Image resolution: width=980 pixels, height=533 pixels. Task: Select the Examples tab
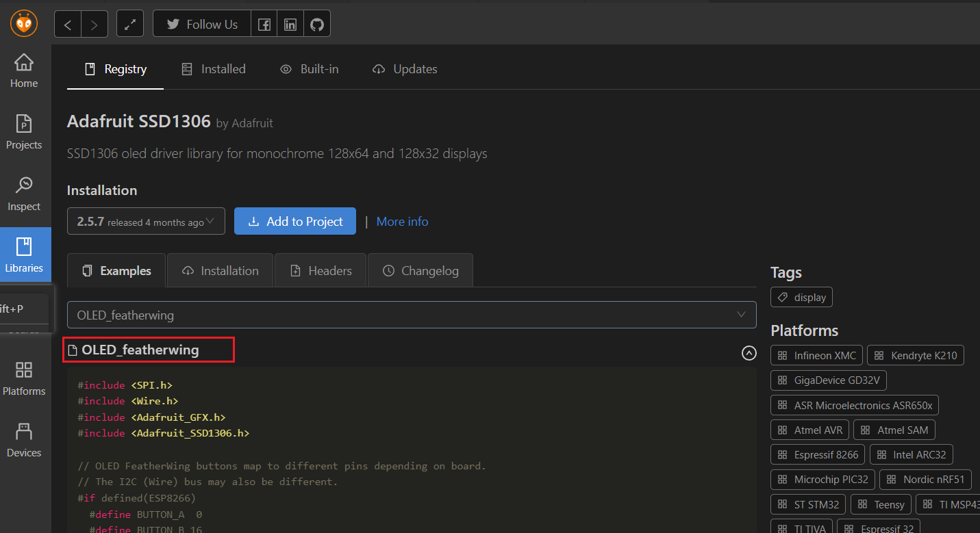[116, 271]
